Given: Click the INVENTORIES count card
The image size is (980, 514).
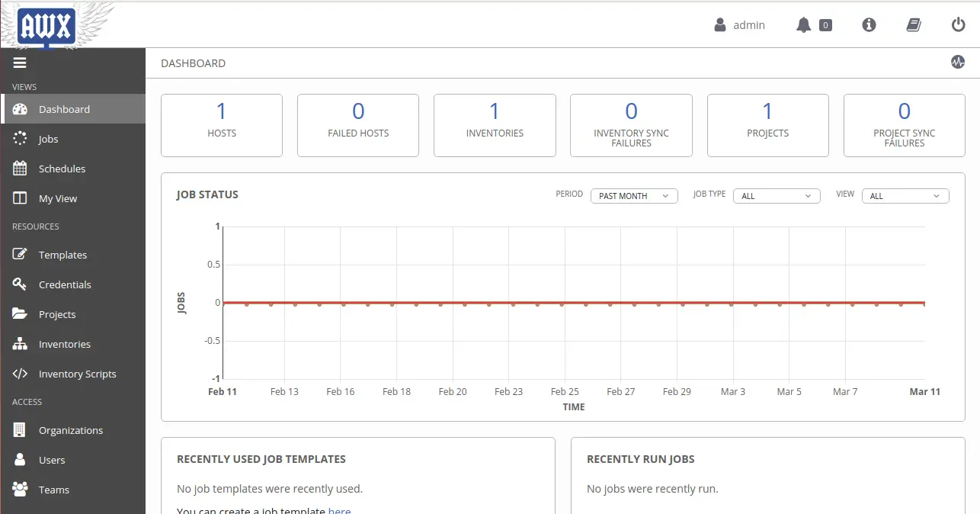Looking at the screenshot, I should [x=495, y=125].
